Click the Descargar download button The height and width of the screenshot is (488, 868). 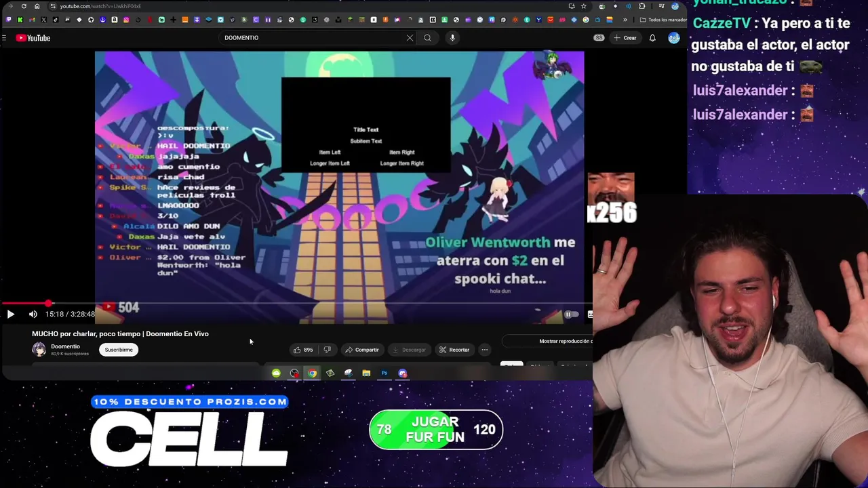[409, 350]
